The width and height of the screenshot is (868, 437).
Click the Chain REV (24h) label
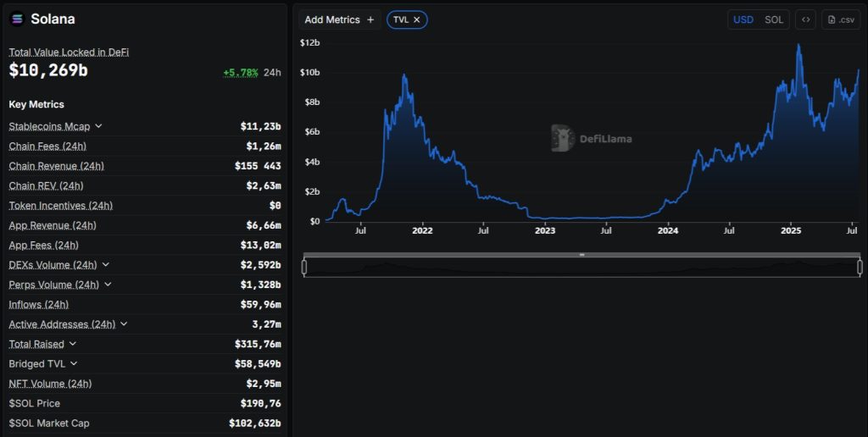(46, 185)
